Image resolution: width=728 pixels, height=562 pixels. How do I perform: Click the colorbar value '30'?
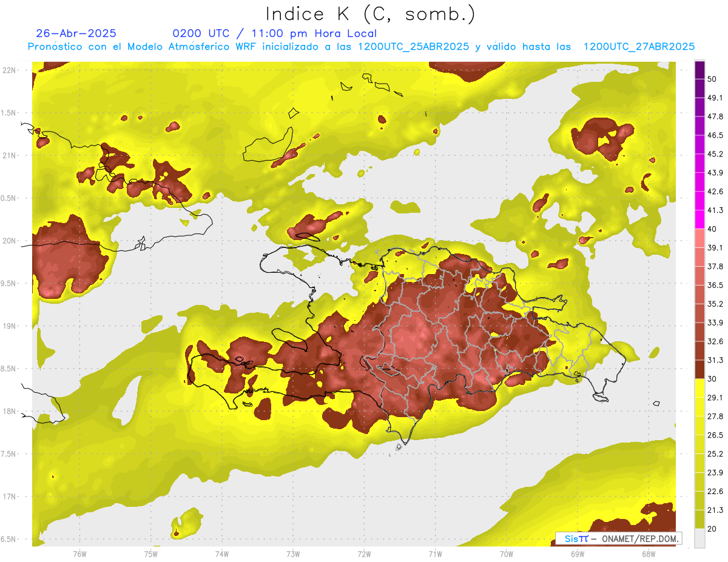tap(712, 379)
